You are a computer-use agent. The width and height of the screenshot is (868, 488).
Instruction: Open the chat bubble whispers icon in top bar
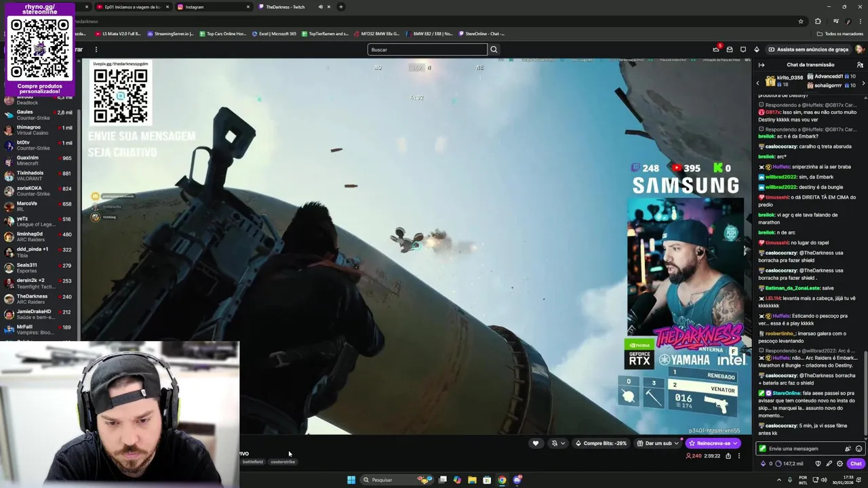pos(743,49)
